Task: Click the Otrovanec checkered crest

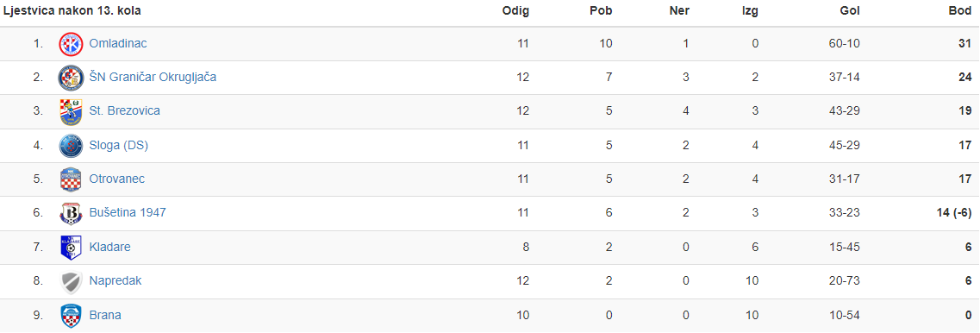Action: tap(71, 179)
